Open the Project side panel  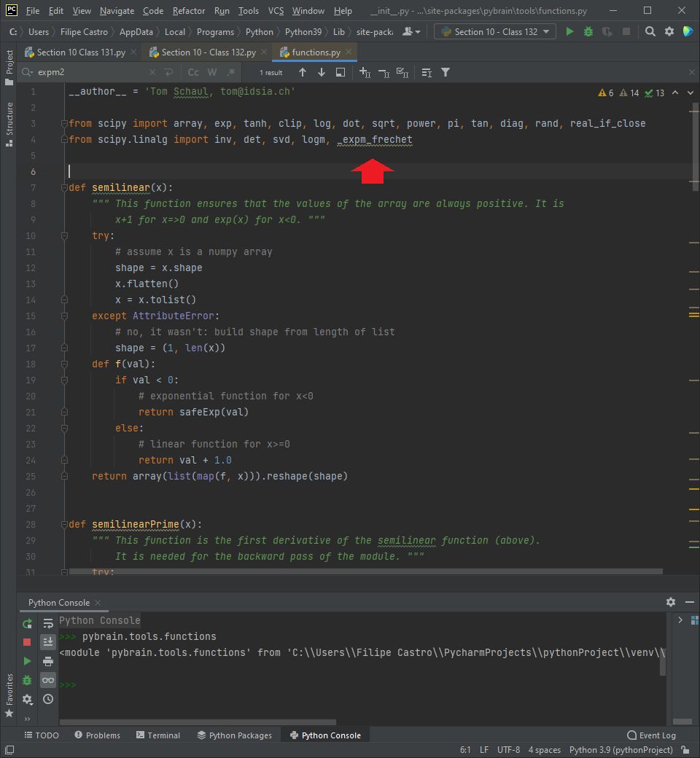[x=9, y=67]
